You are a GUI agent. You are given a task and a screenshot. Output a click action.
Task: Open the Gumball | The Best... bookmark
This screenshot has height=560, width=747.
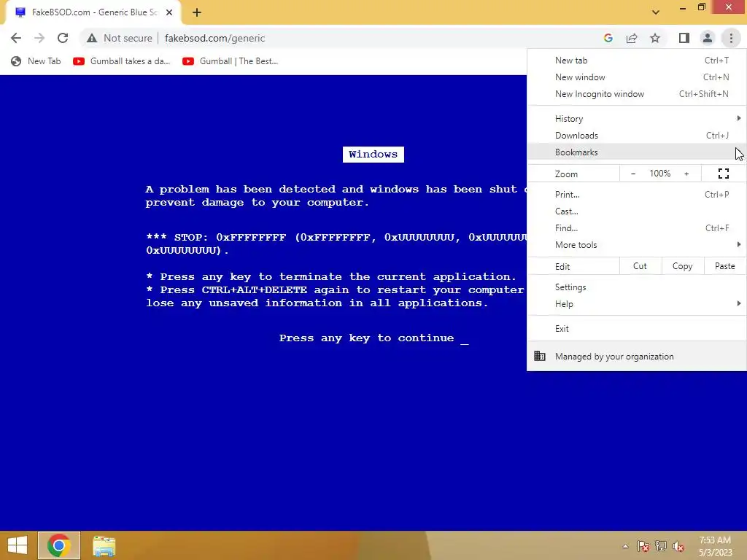pyautogui.click(x=230, y=61)
